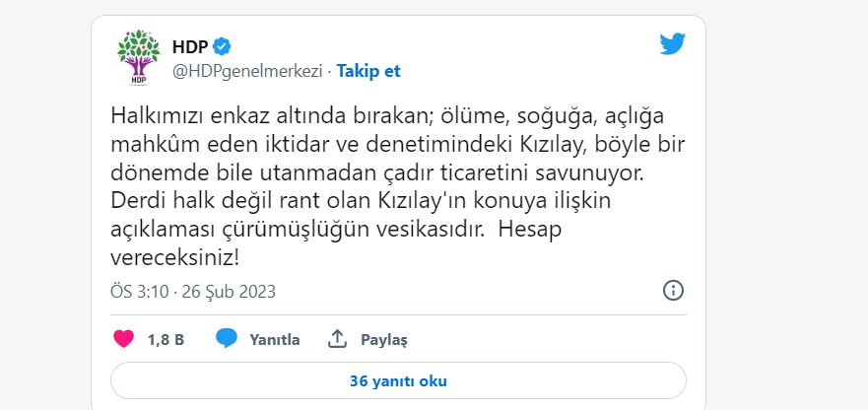Click the share arrow icon
Image resolution: width=868 pixels, height=410 pixels.
pos(337,339)
